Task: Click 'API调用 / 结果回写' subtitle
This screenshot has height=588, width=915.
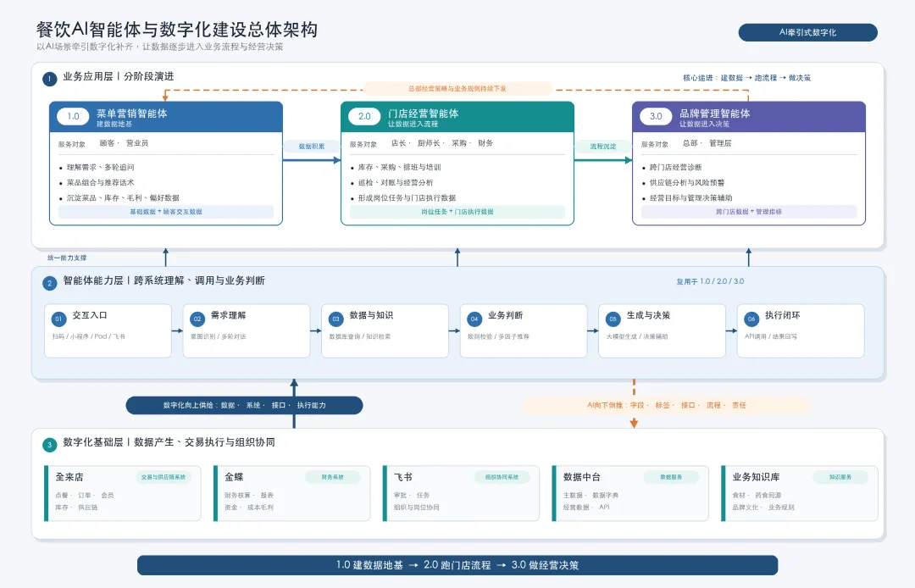Action: pyautogui.click(x=771, y=336)
